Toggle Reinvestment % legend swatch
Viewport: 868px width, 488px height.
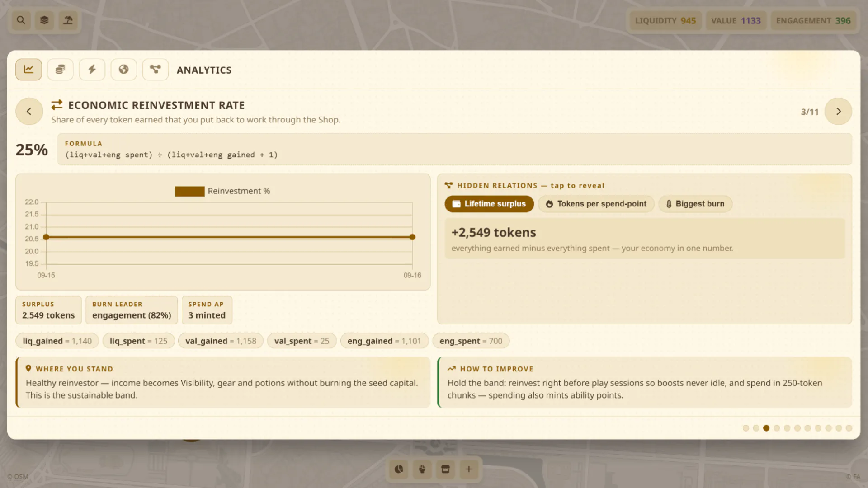click(189, 191)
